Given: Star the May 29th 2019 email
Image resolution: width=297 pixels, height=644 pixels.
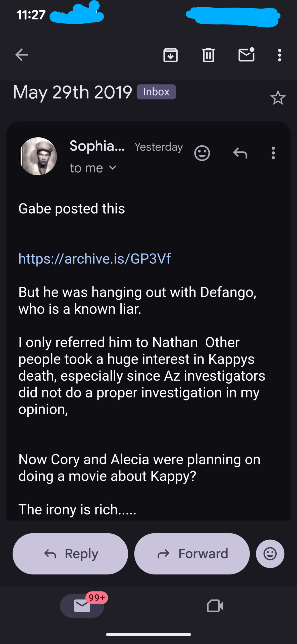Looking at the screenshot, I should click(x=278, y=98).
